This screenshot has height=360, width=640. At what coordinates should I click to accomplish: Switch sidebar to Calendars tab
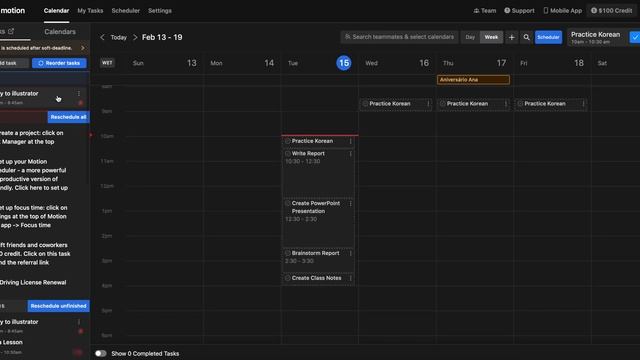60,32
